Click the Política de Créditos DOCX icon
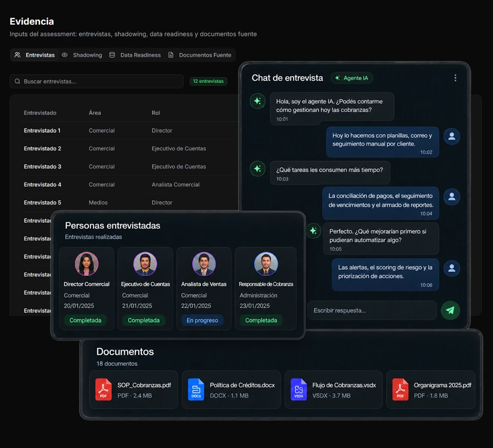 [x=196, y=390]
